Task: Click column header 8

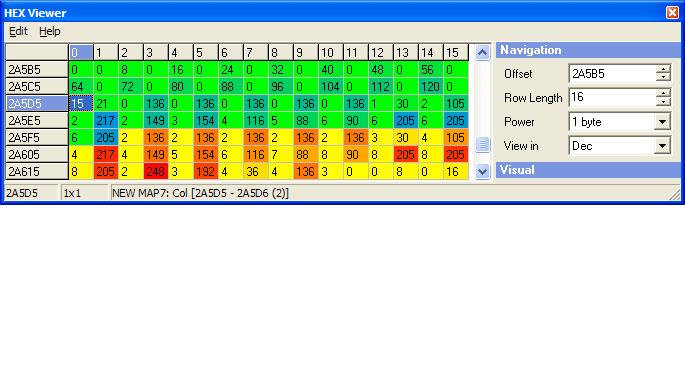Action: pos(280,52)
